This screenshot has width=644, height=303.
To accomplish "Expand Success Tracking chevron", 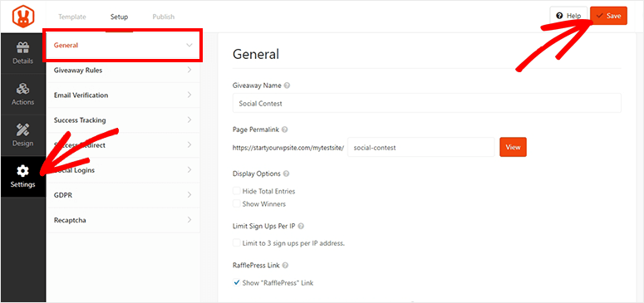I will 189,120.
